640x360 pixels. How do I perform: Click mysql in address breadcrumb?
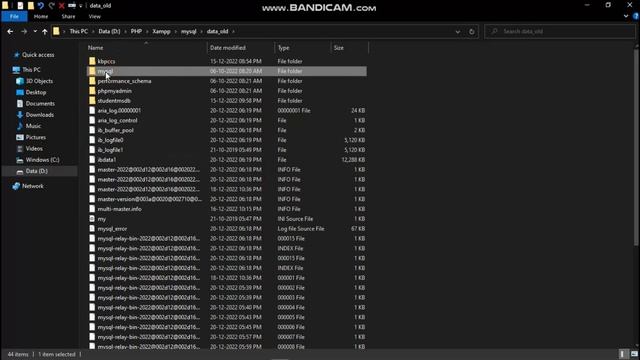click(189, 31)
